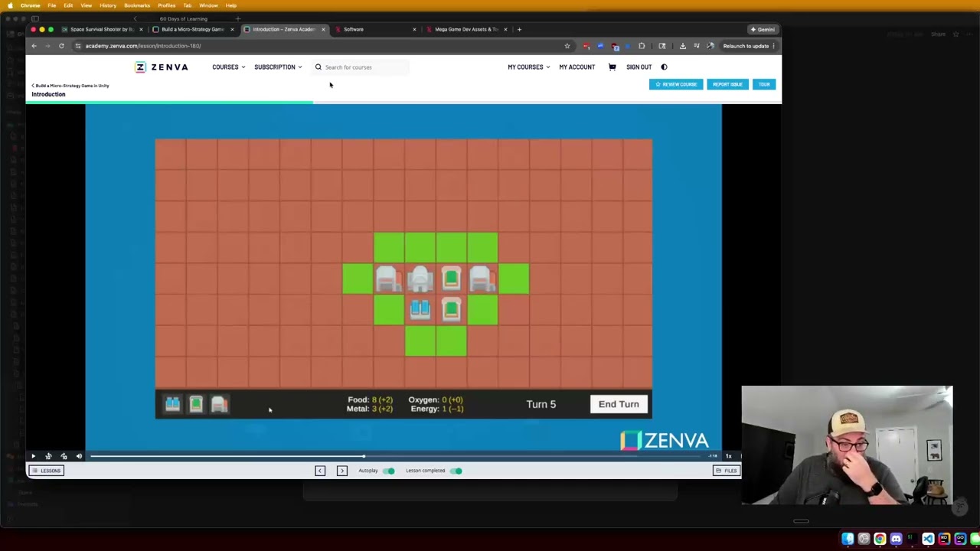980x551 pixels.
Task: Open Finder from the dock
Action: 848,540
